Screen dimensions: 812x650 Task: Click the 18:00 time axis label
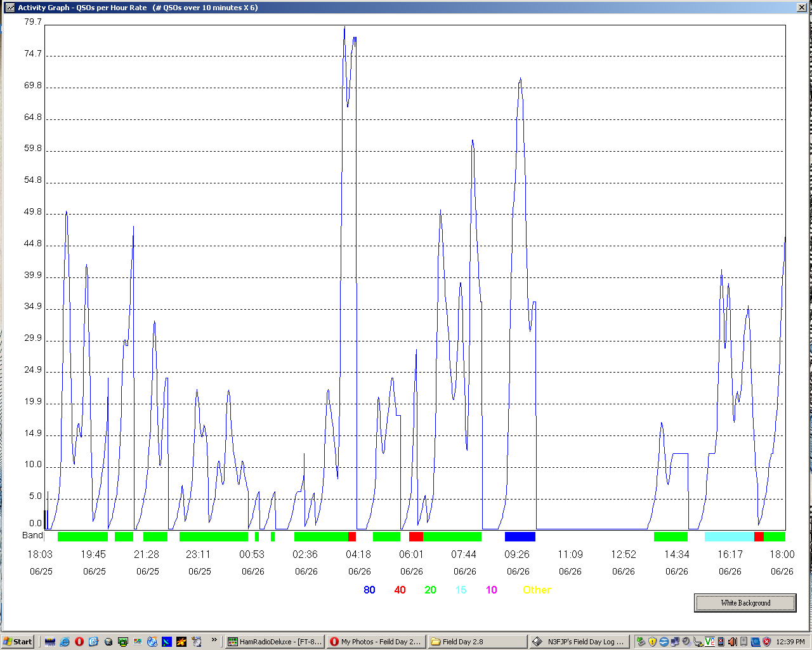click(782, 554)
